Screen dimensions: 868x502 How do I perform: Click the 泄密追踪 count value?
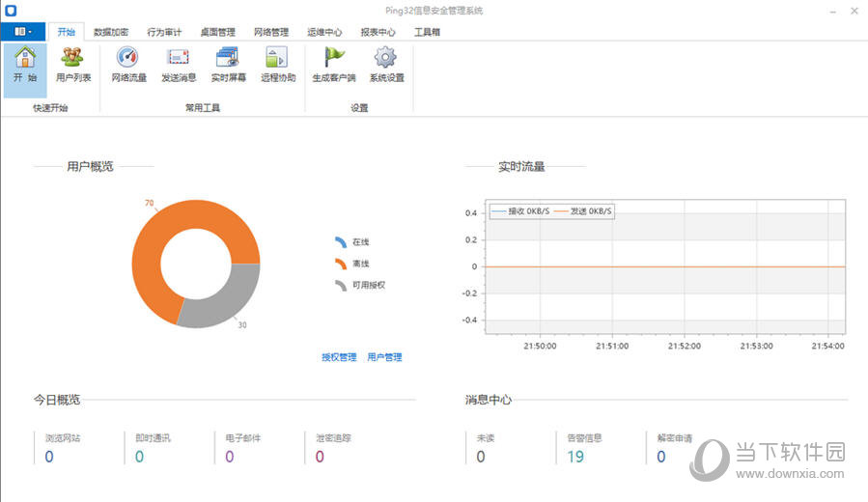coord(320,457)
